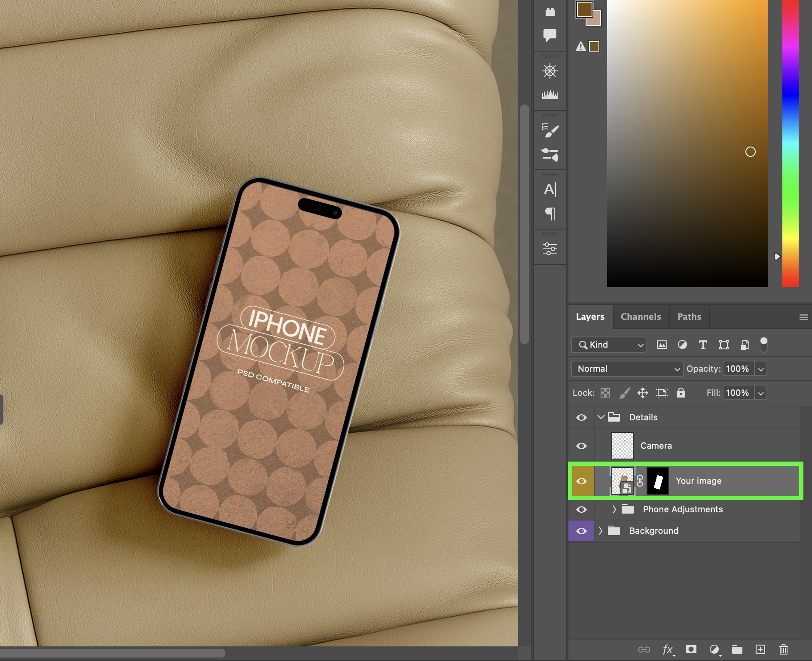
Task: Click the hue slider strip
Action: [791, 144]
